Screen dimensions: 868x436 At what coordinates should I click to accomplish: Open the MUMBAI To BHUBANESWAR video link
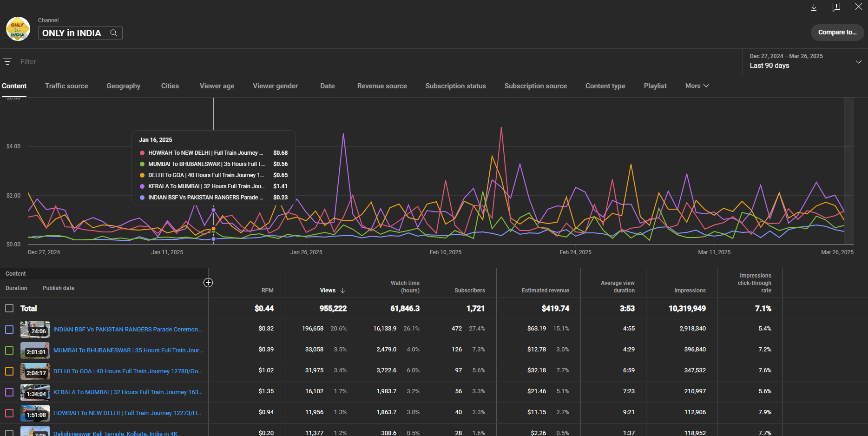pos(128,350)
